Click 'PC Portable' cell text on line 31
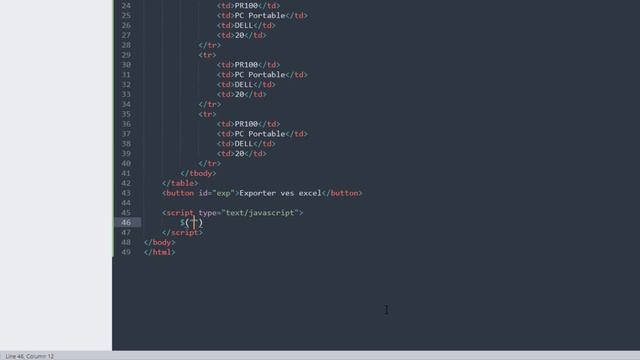The width and height of the screenshot is (640, 360). tap(260, 75)
